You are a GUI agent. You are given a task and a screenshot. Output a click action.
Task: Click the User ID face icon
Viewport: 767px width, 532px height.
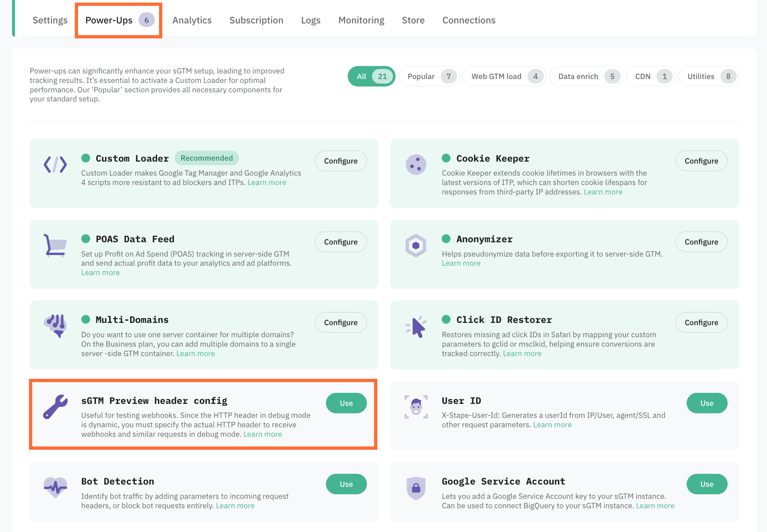(417, 407)
